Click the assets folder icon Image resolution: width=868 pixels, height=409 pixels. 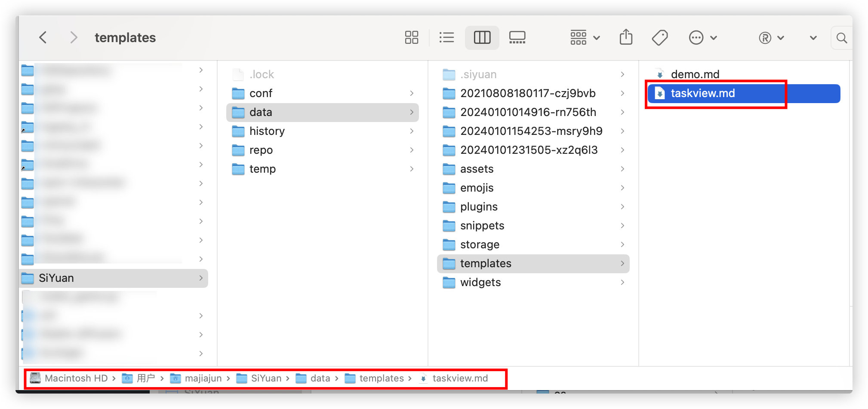point(449,169)
